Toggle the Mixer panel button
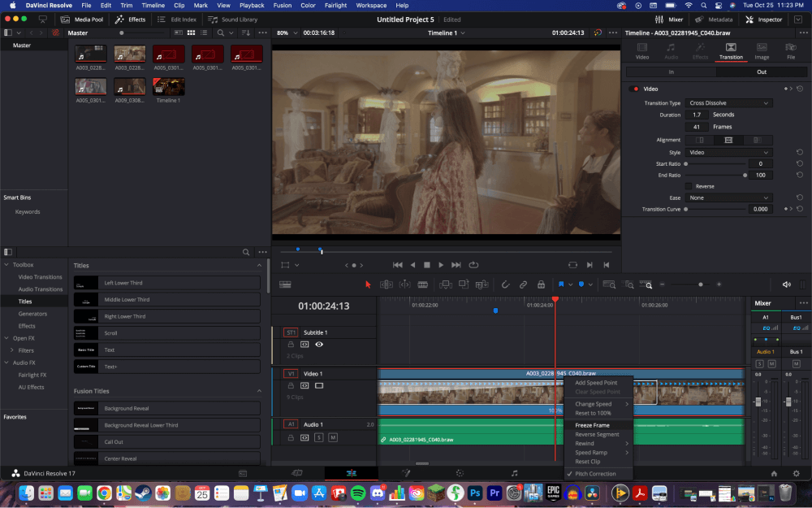812x508 pixels. click(x=669, y=20)
